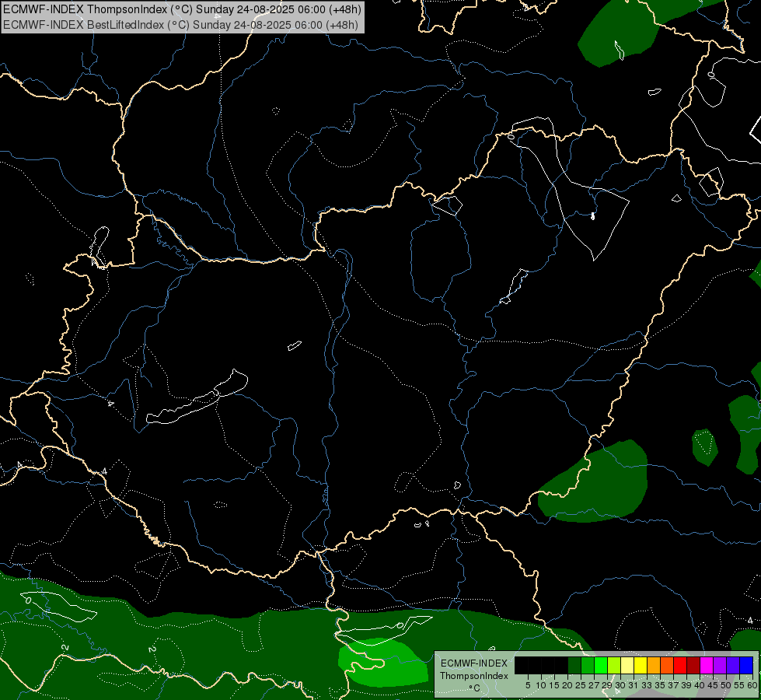Click the legend tick label '27'
This screenshot has height=700, width=761.
tap(594, 685)
